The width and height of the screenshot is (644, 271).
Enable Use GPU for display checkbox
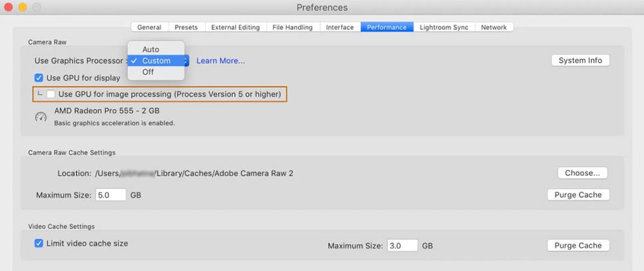tap(39, 78)
